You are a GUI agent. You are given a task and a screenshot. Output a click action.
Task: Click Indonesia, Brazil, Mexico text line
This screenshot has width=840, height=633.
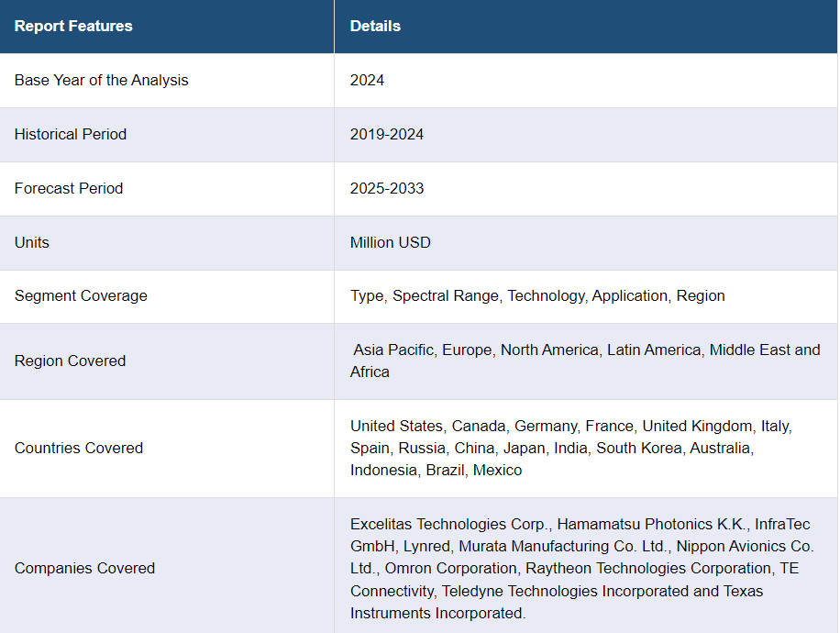tap(437, 470)
